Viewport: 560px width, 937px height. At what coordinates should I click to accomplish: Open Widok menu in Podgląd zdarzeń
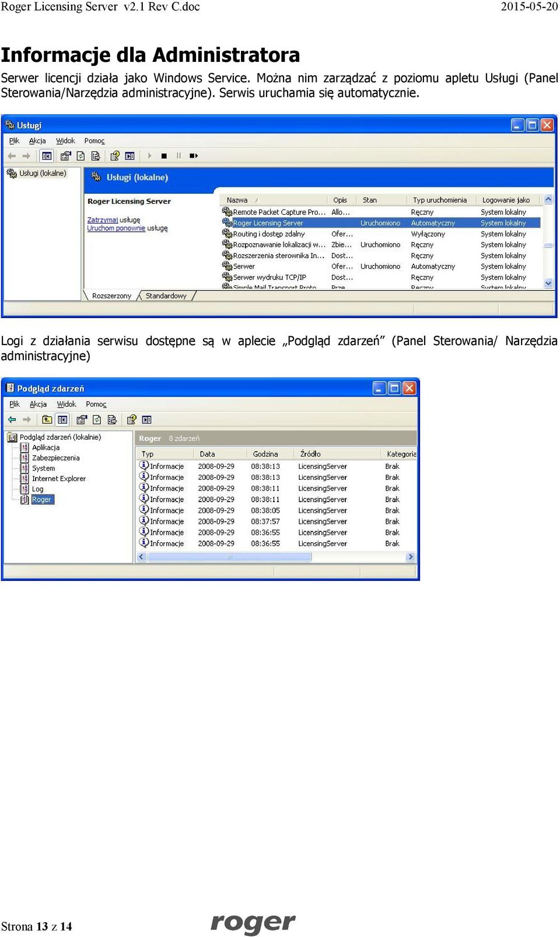pos(66,404)
